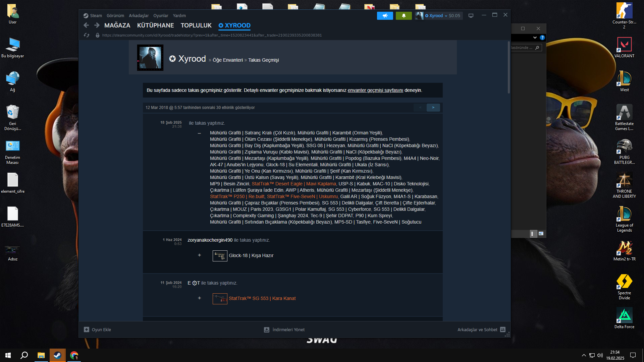Switch to the KÜTÜPHANE tab
The width and height of the screenshot is (644, 362).
point(155,25)
